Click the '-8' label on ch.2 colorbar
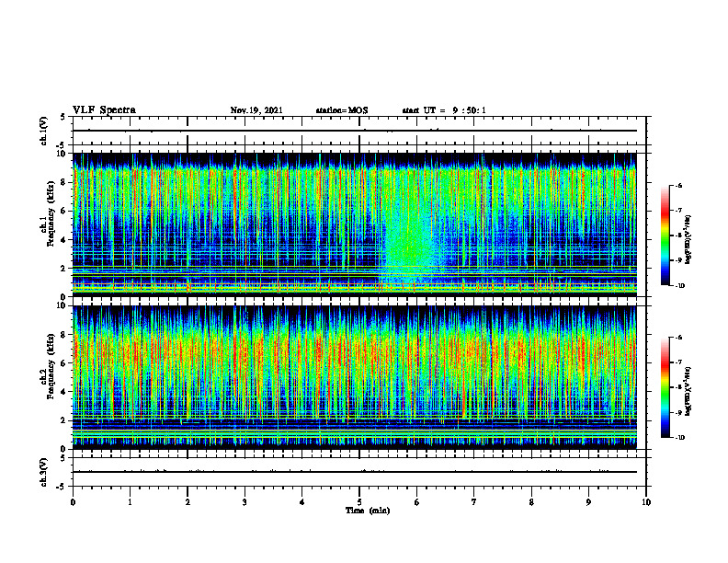Screen dimensions: 728x563 [678, 387]
